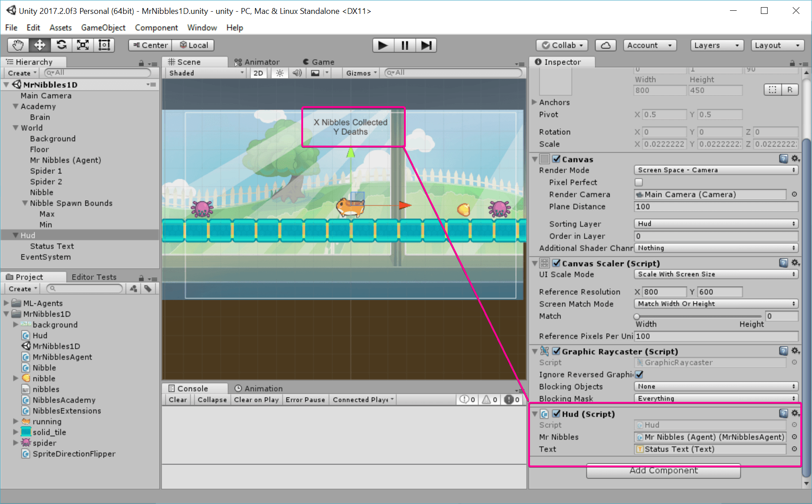812x504 pixels.
Task: Disable the Canvas component checkbox
Action: 556,159
